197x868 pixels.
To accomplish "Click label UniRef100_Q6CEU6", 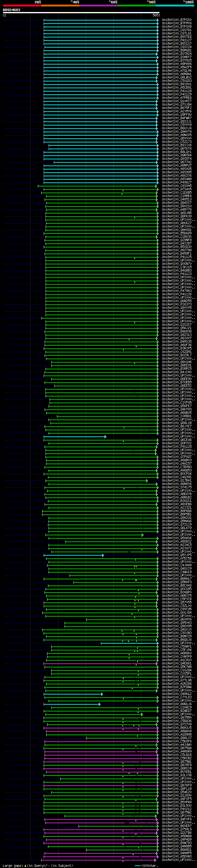I will (177, 440).
